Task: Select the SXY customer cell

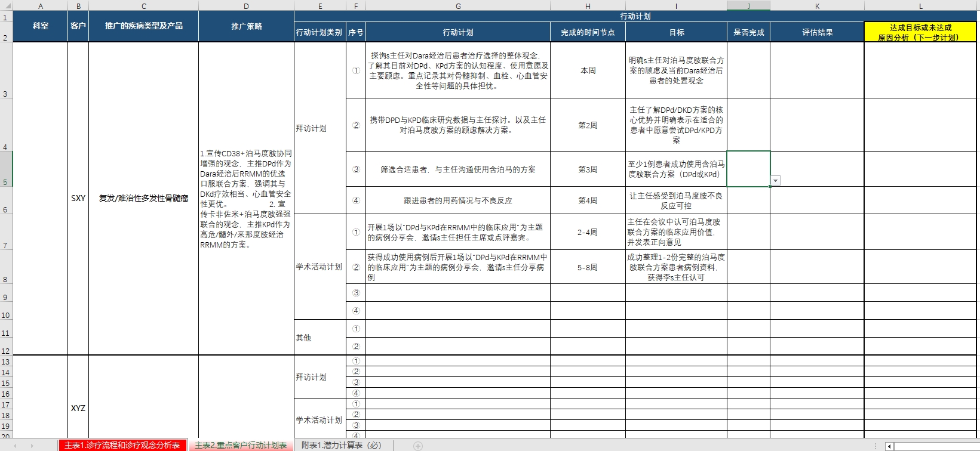Action: (78, 198)
